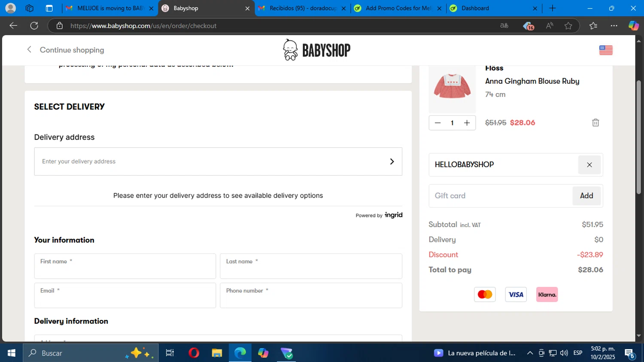This screenshot has width=644, height=362.
Task: Submit delivery address with arrow chevron
Action: 392,161
